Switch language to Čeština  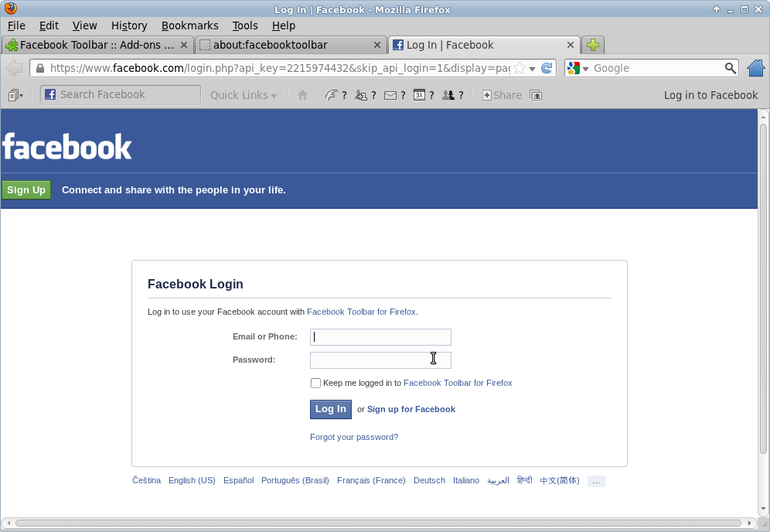(x=146, y=480)
